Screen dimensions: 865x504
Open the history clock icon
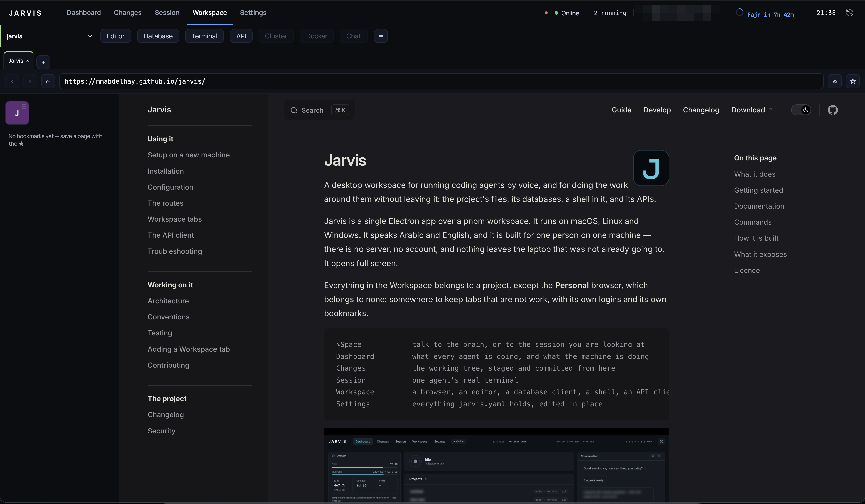pos(850,13)
